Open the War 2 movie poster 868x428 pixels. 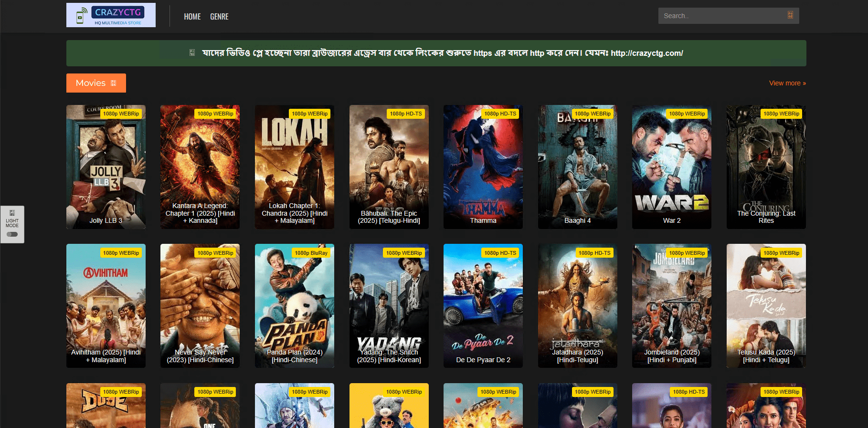(671, 167)
